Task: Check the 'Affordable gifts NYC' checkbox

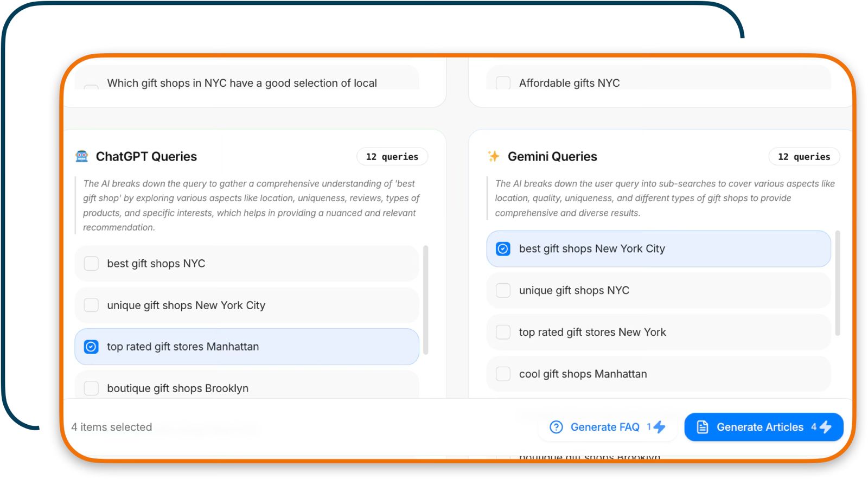Action: (x=503, y=83)
